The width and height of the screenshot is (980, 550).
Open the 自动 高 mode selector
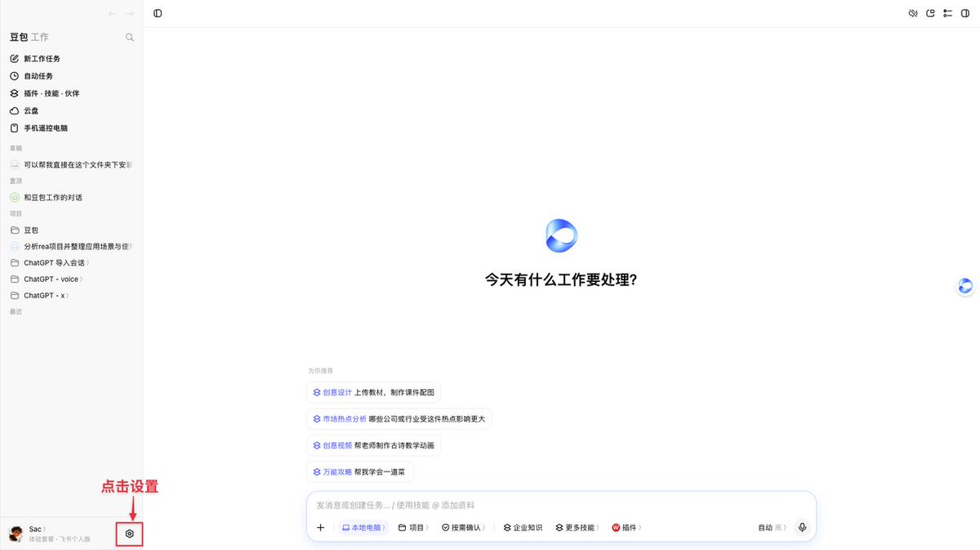tap(772, 528)
